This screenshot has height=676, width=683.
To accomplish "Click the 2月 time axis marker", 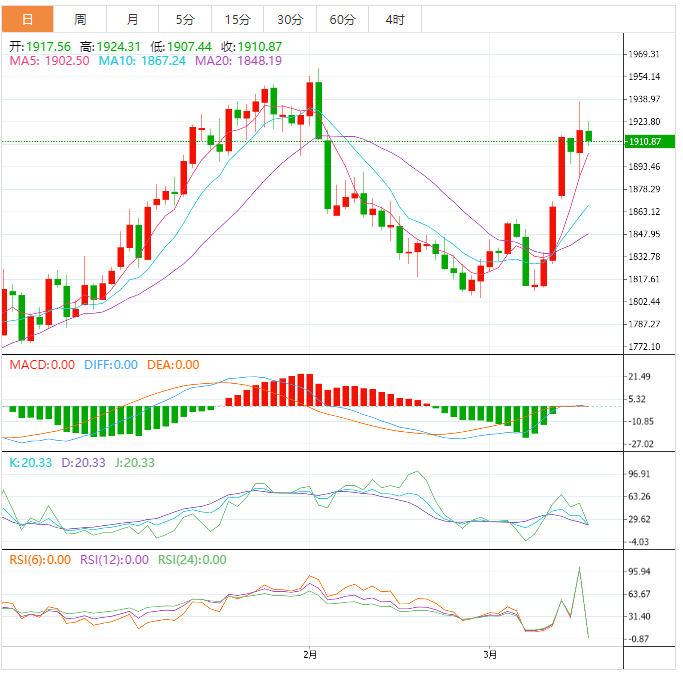I will click(310, 656).
